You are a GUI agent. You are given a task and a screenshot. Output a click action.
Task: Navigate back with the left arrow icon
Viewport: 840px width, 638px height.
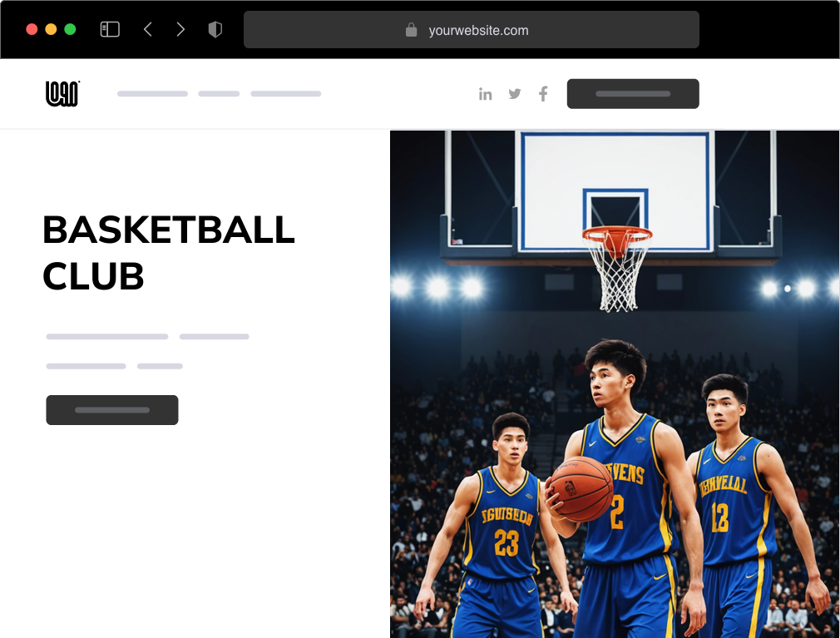tap(147, 28)
